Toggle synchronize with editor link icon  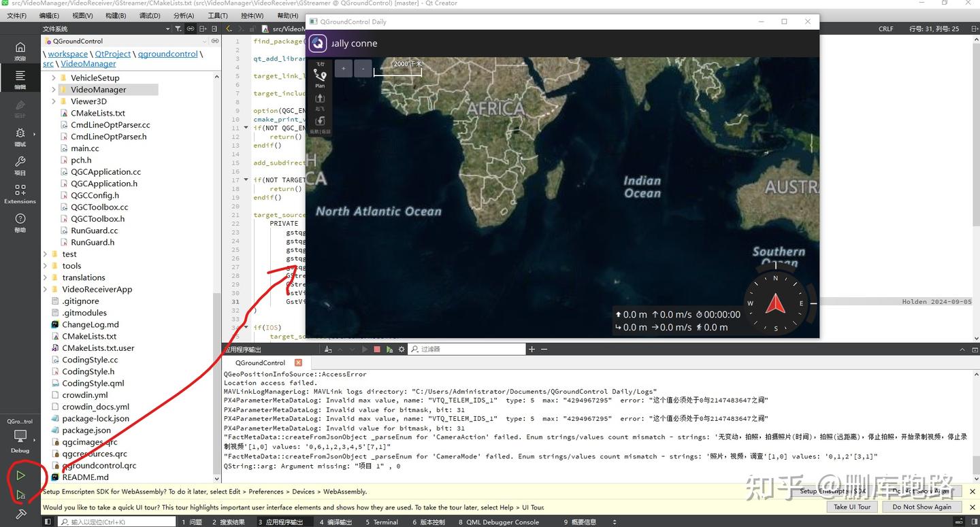coord(191,29)
